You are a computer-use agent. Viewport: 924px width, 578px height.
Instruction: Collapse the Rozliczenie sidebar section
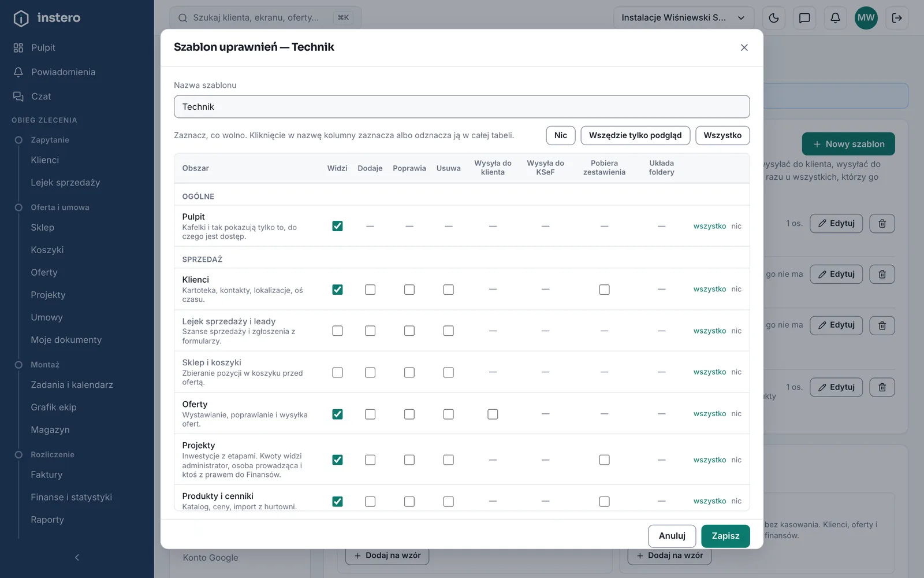point(53,454)
